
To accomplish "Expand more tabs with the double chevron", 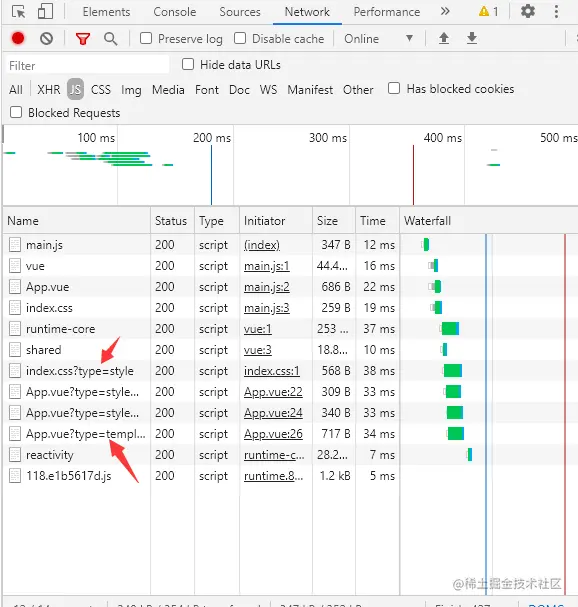I will [445, 11].
